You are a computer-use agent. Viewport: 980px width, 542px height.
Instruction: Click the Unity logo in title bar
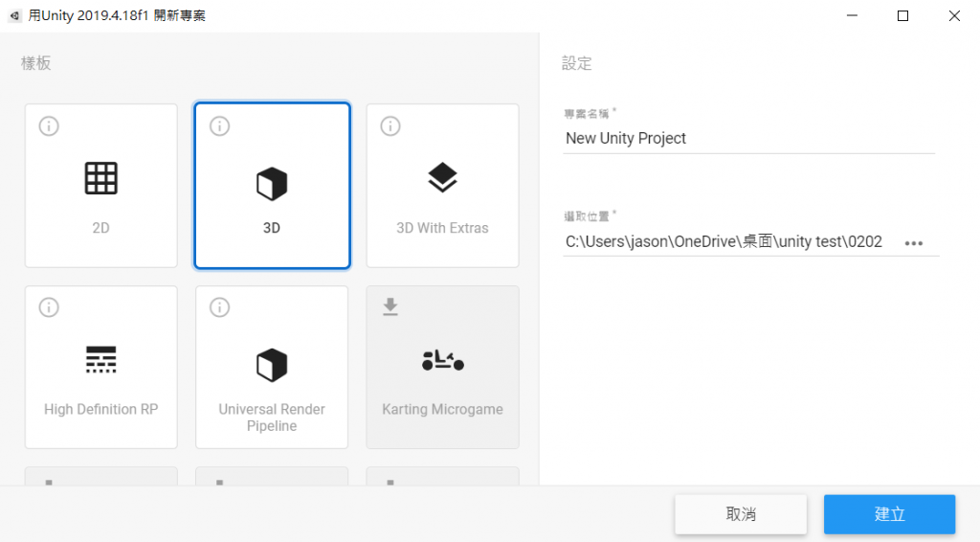tap(14, 15)
